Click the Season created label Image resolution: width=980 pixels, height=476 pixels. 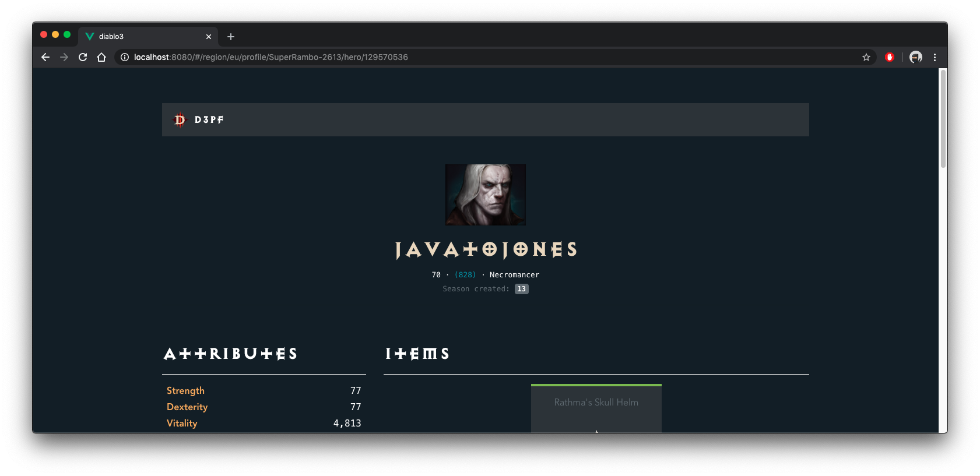tap(476, 289)
